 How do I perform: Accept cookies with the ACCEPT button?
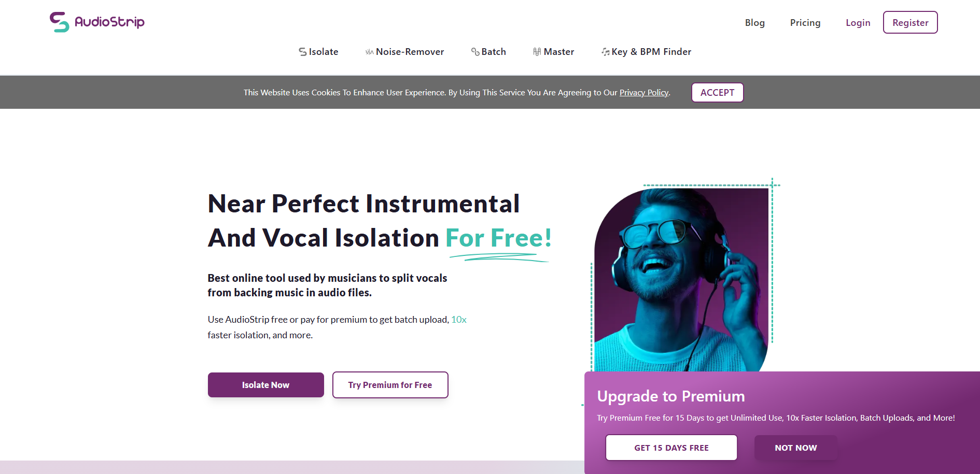pos(717,92)
